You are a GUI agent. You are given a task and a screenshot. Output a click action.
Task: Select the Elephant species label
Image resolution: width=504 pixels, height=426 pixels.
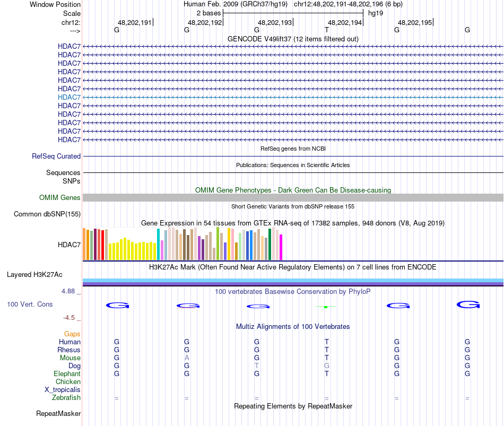point(67,373)
